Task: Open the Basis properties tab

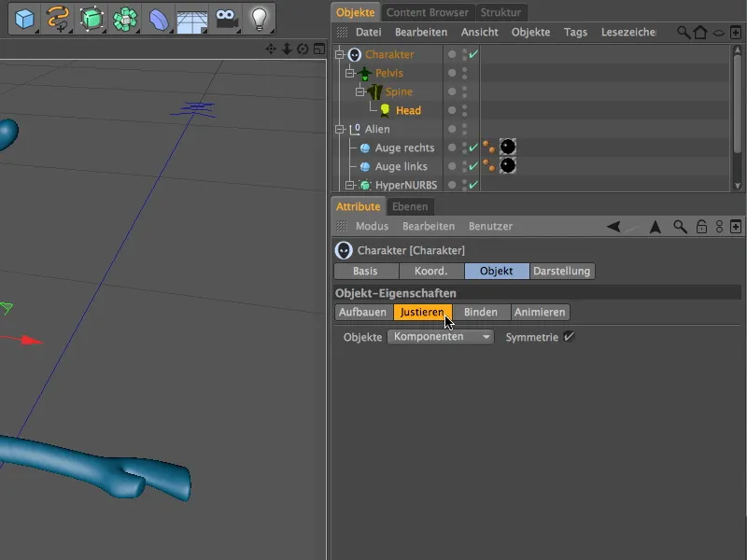Action: pos(365,271)
